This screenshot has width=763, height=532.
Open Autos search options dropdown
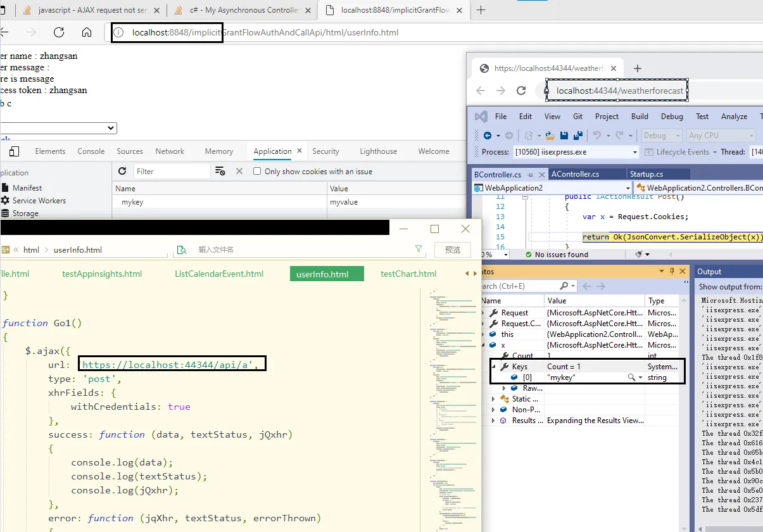[572, 286]
